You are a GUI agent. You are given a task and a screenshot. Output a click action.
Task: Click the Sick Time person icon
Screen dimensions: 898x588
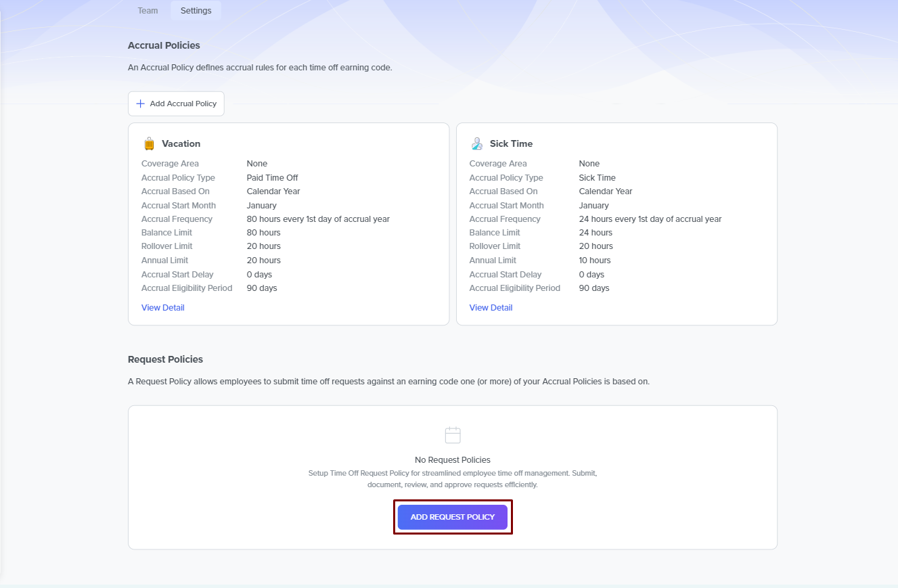click(477, 143)
